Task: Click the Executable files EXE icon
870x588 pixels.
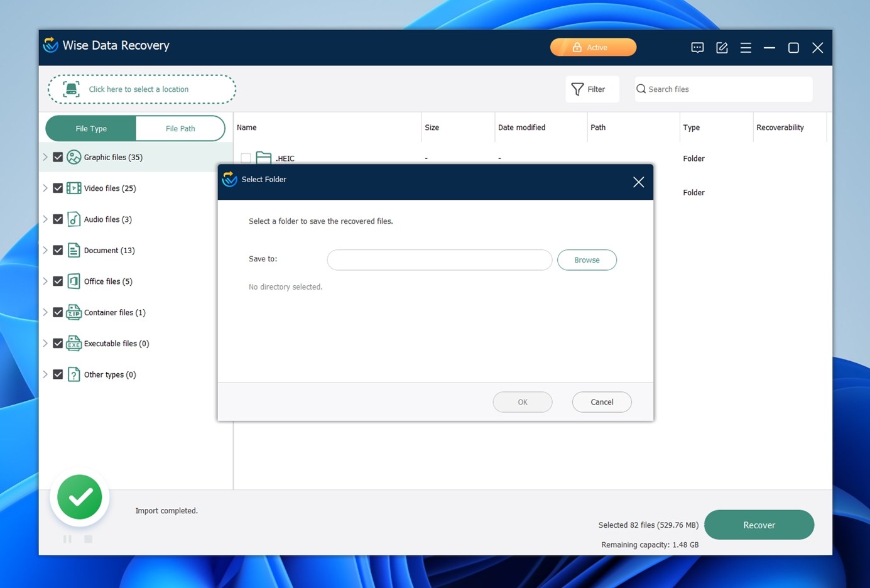Action: click(74, 343)
